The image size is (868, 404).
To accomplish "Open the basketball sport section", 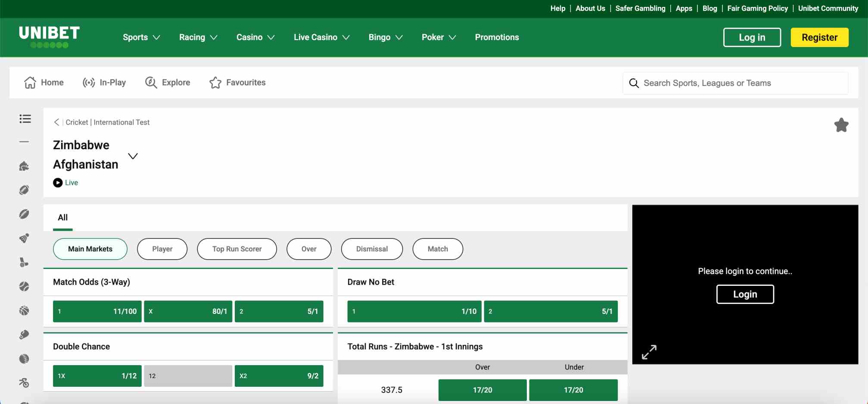I will (x=25, y=310).
